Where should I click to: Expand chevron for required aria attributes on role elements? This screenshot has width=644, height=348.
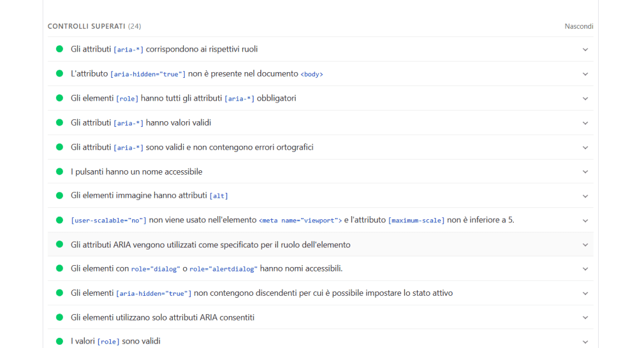pyautogui.click(x=586, y=98)
